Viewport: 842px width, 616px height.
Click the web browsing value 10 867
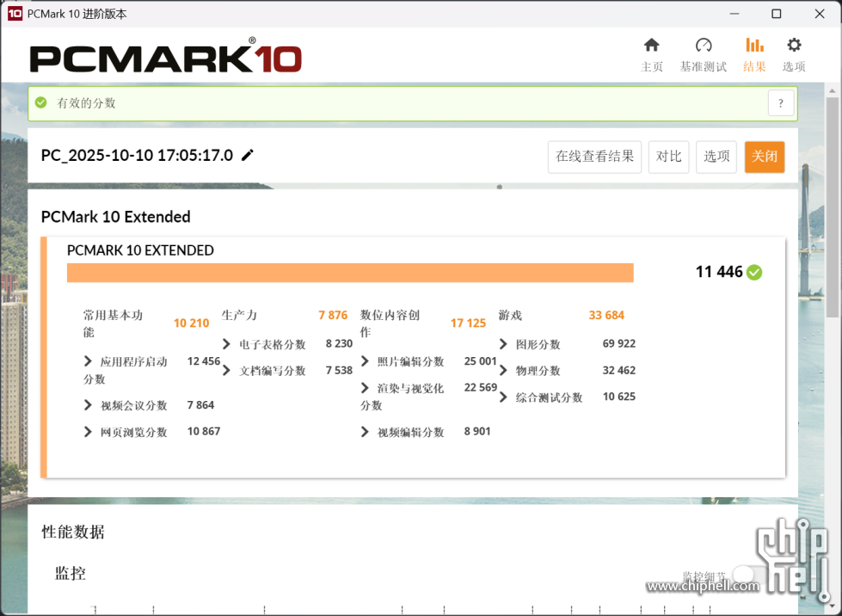(204, 432)
